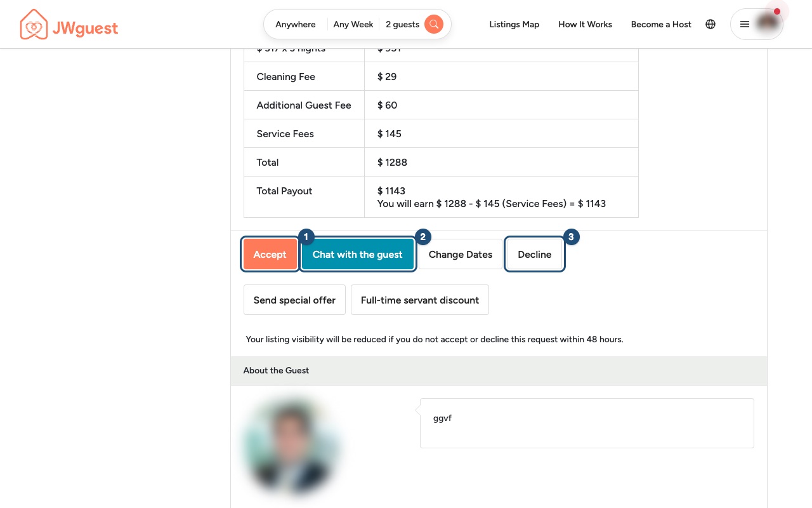Go to Listings Map
The height and width of the screenshot is (508, 812).
click(514, 24)
